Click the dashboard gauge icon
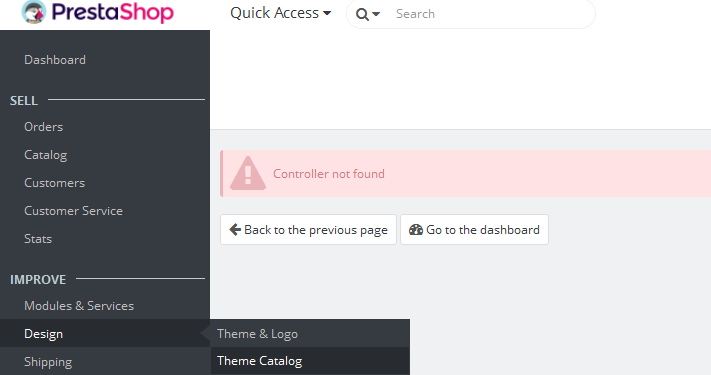 coord(416,229)
